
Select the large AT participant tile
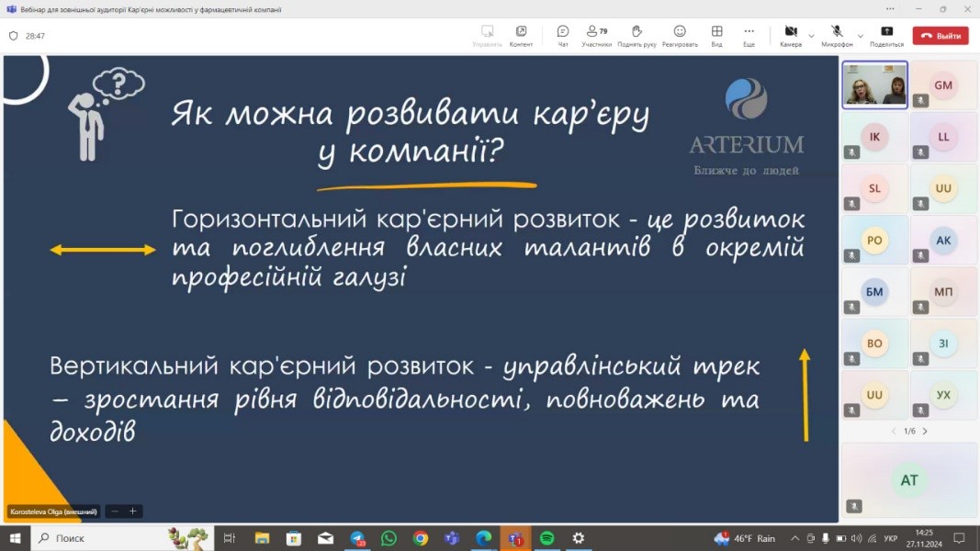(908, 479)
